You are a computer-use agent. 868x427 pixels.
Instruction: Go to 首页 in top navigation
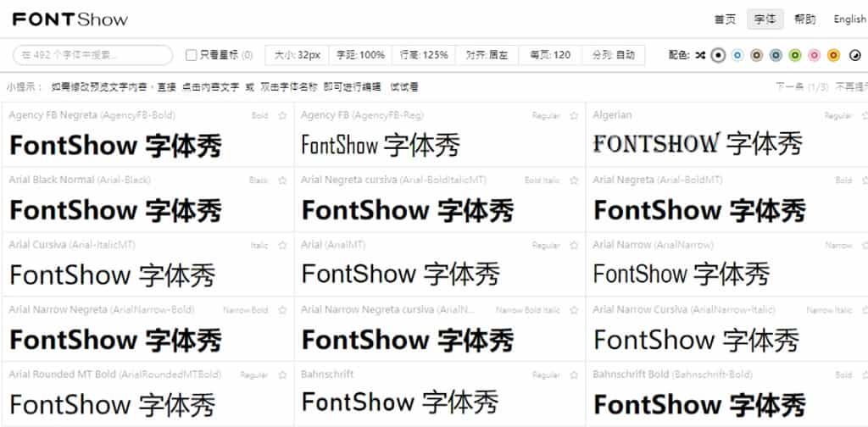pos(726,19)
